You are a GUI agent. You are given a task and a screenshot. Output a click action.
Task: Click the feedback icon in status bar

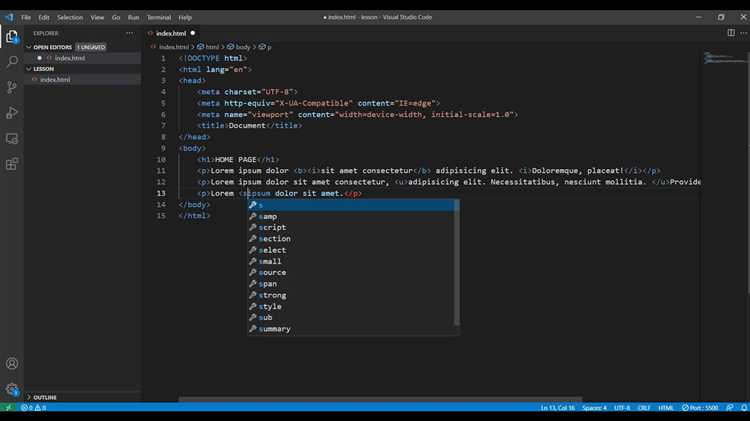[x=730, y=408]
